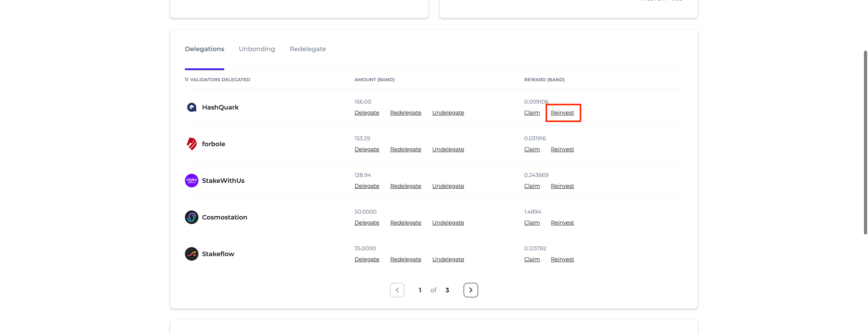This screenshot has width=868, height=334.
Task: Delegate more to HashQuark
Action: click(367, 113)
